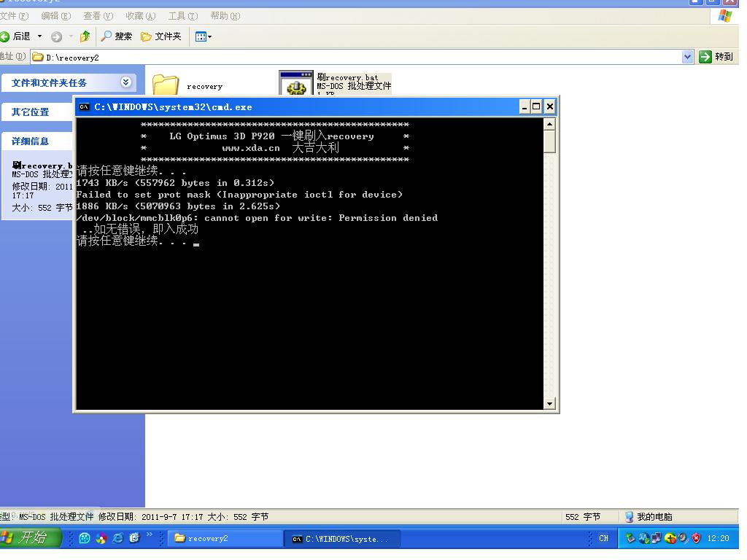Image resolution: width=747 pixels, height=560 pixels.
Task: Open the 收藏(A) Favorites menu
Action: 140,15
